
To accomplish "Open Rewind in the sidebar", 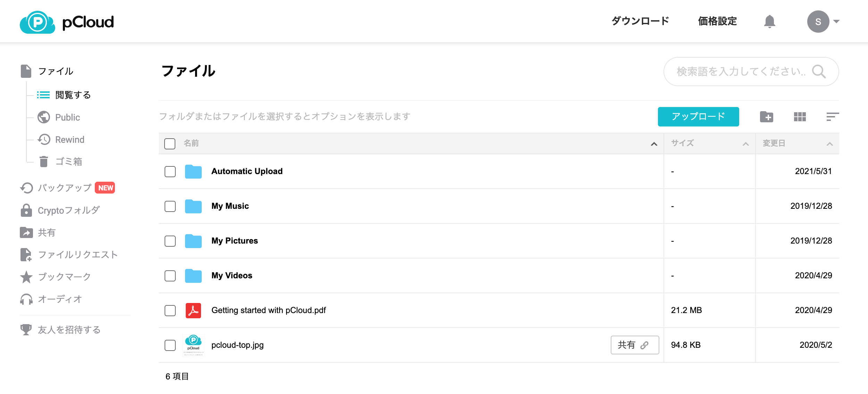I will 69,140.
